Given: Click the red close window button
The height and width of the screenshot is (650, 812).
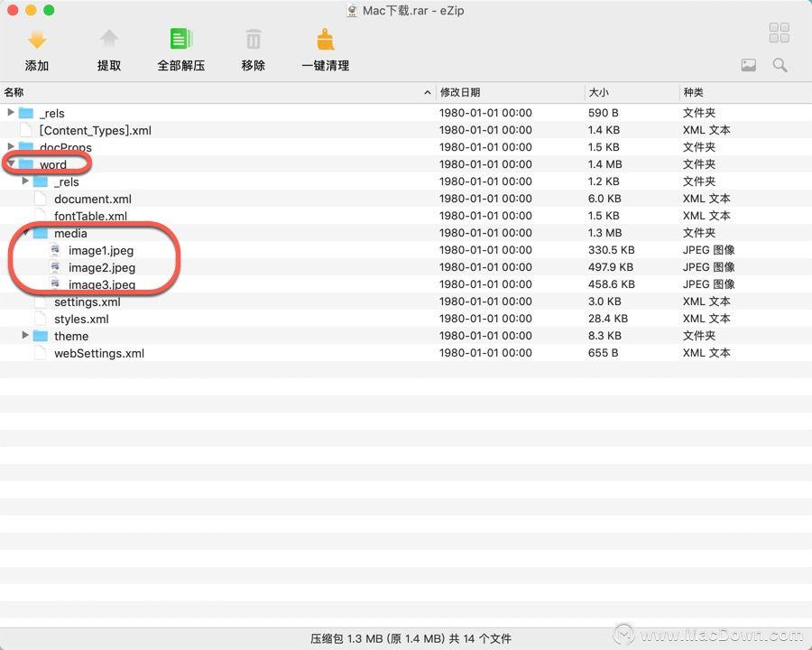Looking at the screenshot, I should [13, 10].
